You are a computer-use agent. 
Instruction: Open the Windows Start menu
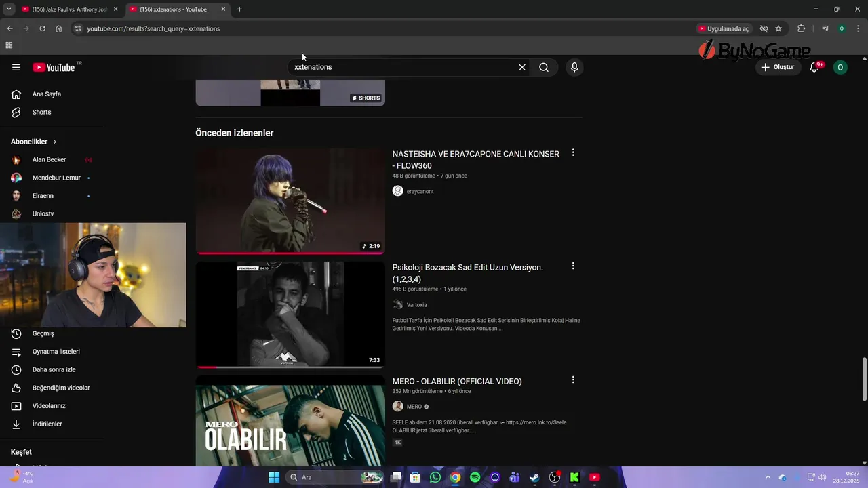274,477
